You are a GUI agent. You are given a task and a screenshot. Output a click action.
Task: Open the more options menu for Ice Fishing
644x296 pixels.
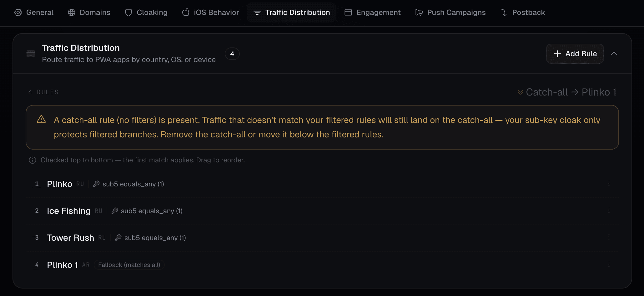pyautogui.click(x=609, y=210)
